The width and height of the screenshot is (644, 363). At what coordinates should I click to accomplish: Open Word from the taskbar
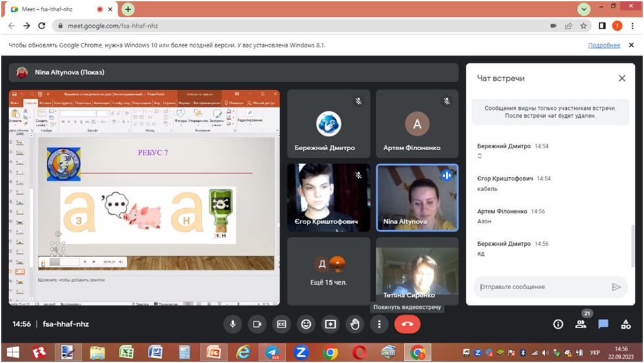[x=155, y=352]
